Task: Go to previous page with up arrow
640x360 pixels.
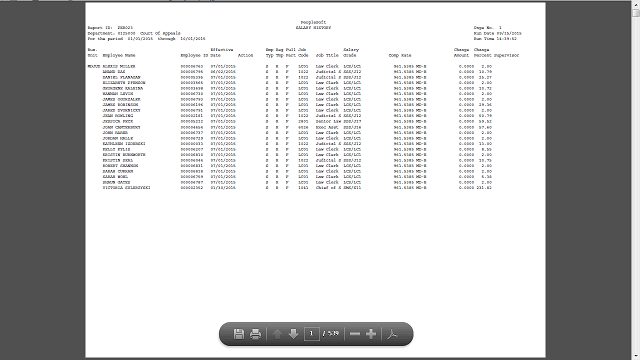Action: point(277,334)
